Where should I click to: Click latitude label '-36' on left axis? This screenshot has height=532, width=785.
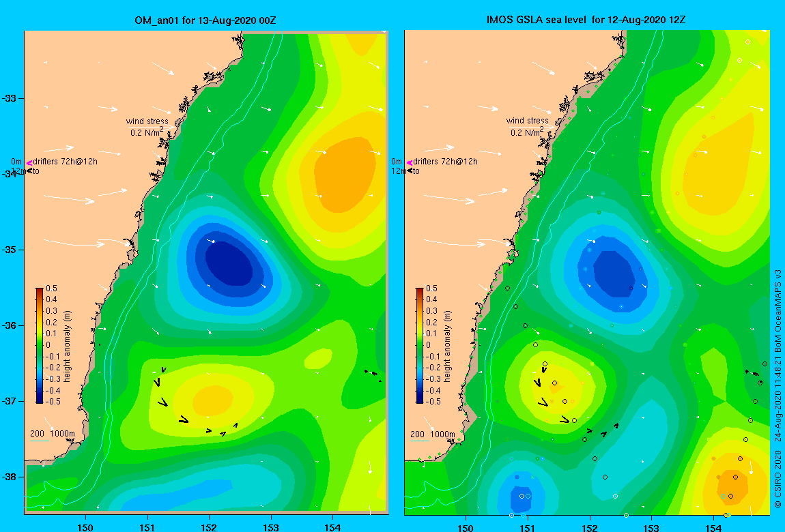click(10, 325)
